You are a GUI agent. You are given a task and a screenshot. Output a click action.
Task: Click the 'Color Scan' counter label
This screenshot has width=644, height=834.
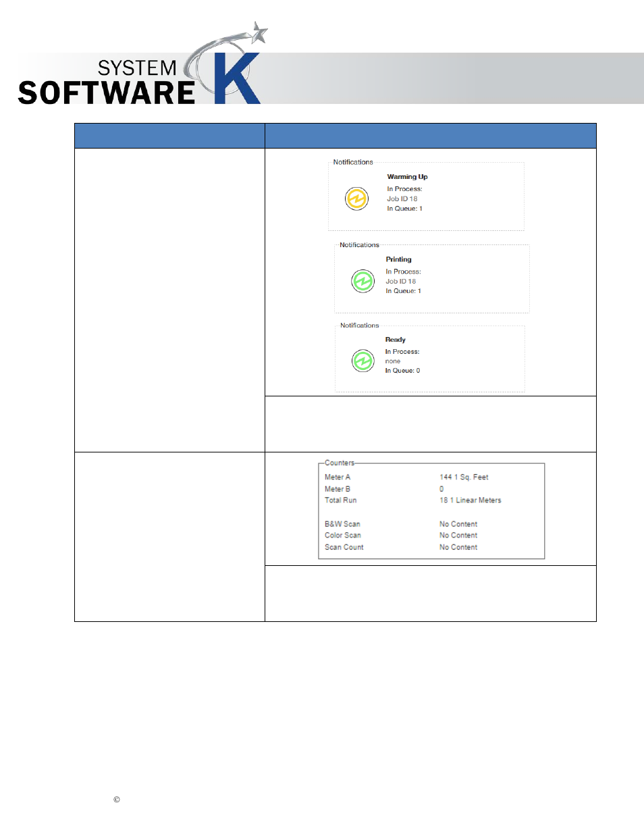coord(343,536)
